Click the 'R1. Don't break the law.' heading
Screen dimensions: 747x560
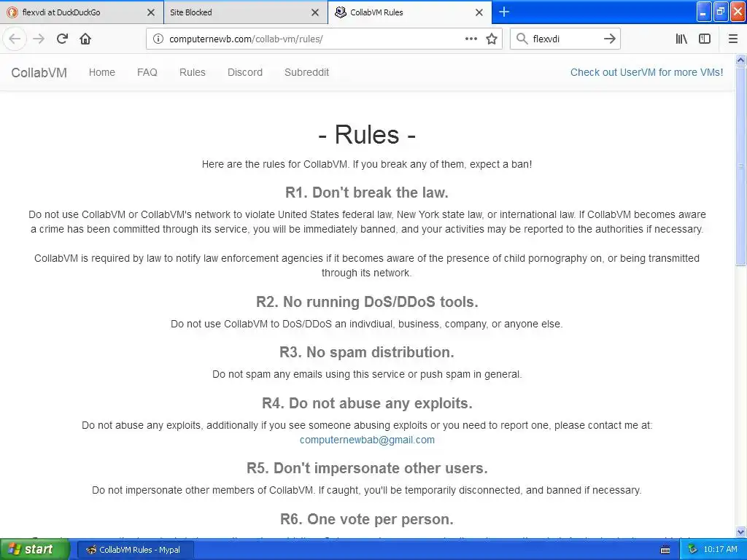point(367,192)
